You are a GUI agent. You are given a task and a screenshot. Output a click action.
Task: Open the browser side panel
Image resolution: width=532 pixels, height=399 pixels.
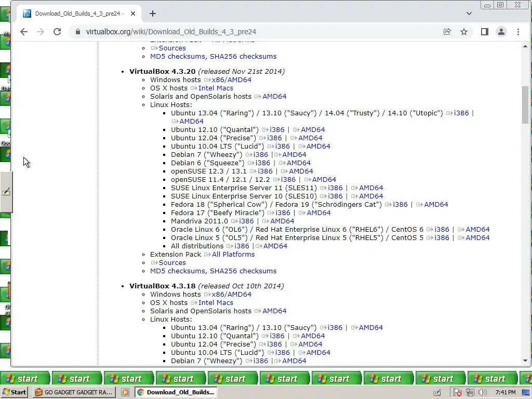[485, 32]
